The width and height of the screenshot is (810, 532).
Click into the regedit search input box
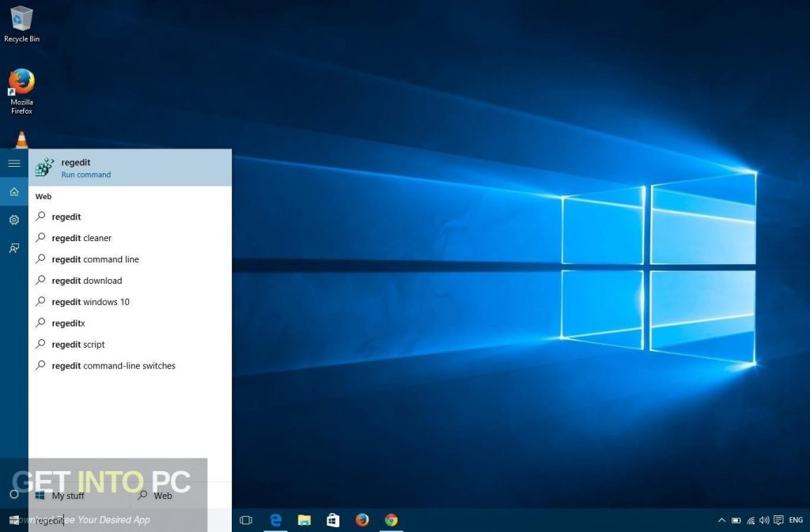(131, 520)
